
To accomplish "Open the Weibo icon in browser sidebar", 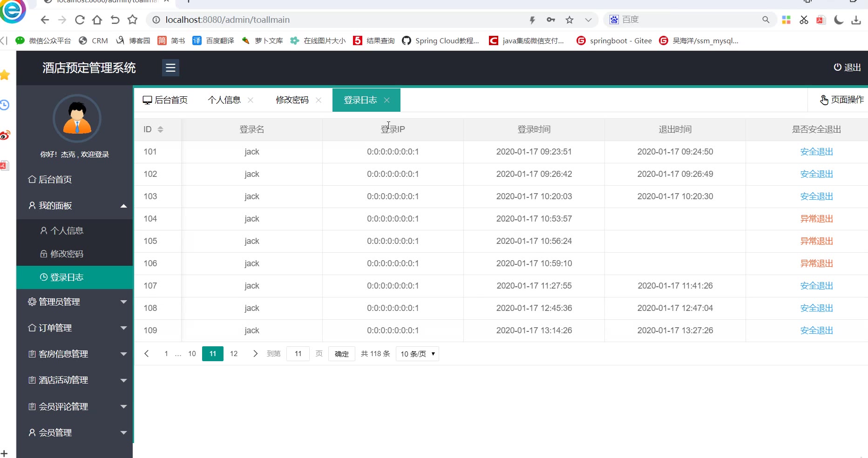I will tap(5, 135).
